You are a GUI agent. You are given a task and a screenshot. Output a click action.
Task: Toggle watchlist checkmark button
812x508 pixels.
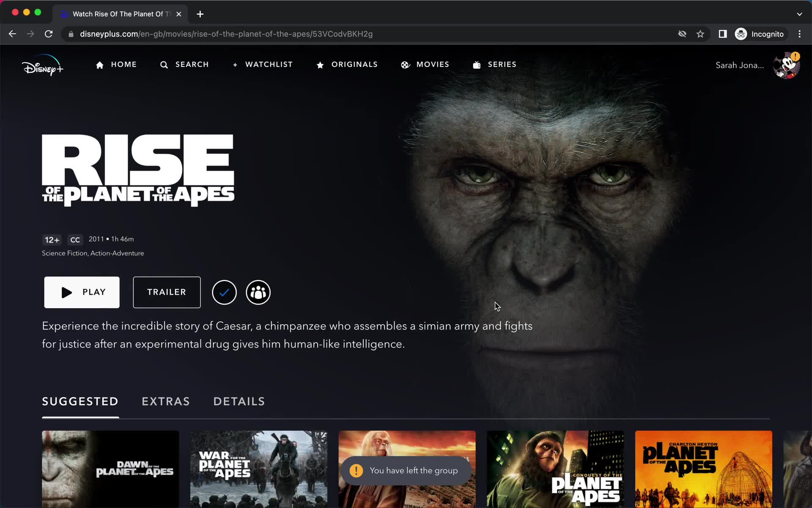pyautogui.click(x=224, y=292)
